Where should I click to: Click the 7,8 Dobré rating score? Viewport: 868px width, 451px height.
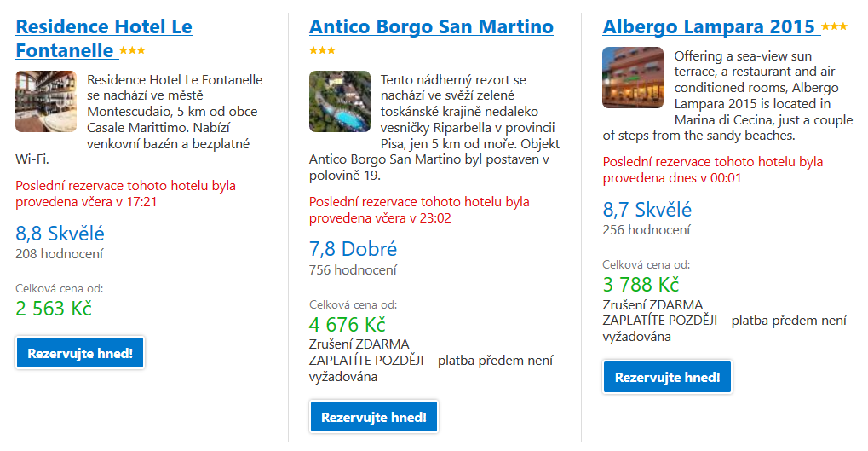[x=353, y=249]
